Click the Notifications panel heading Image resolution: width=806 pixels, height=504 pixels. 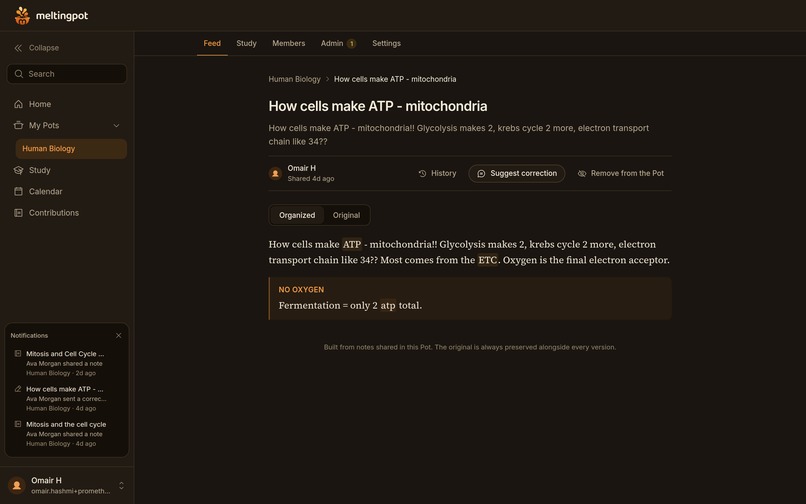tap(29, 335)
